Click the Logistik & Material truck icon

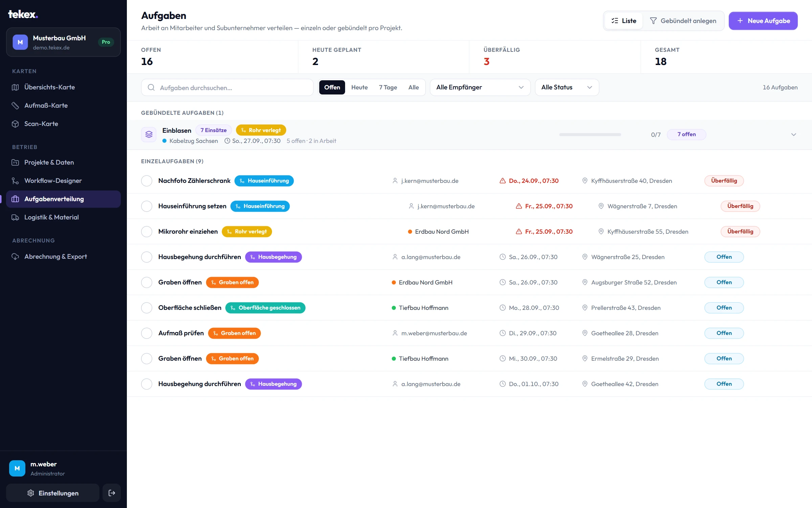[15, 217]
